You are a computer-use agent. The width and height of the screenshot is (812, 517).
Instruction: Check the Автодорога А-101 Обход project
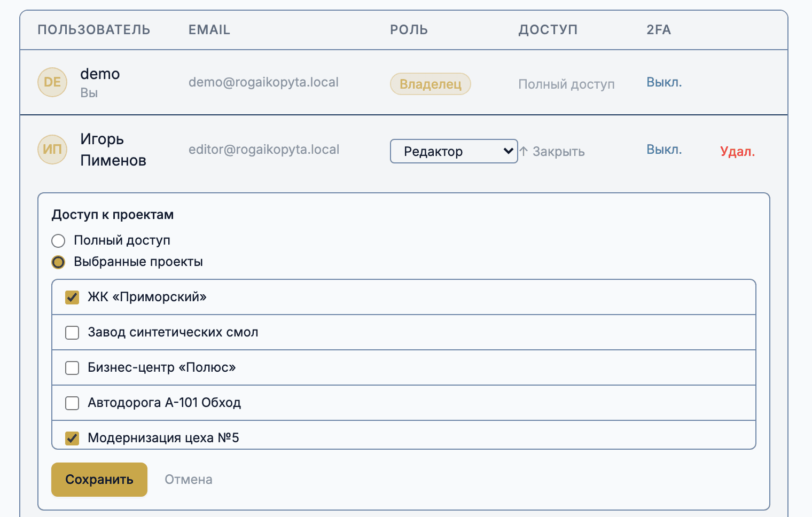(x=72, y=403)
